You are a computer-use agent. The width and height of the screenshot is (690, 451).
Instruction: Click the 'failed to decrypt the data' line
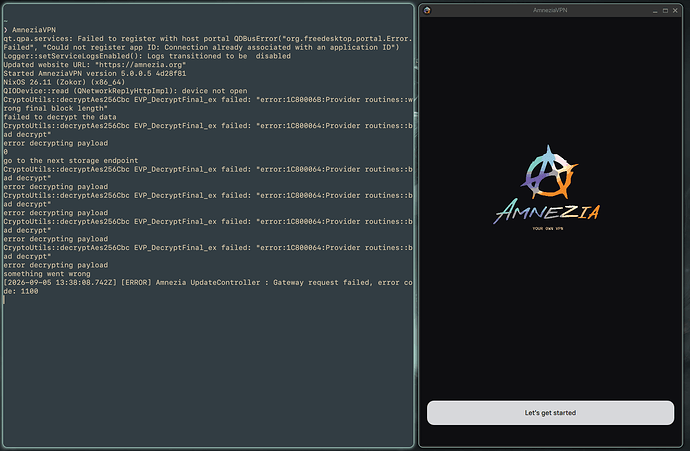coord(60,117)
